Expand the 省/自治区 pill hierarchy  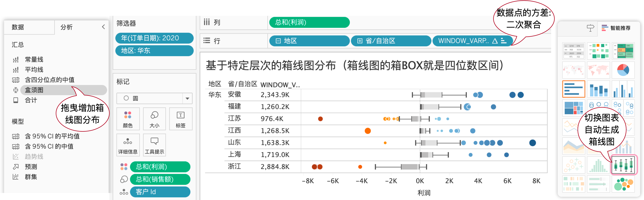tap(359, 41)
